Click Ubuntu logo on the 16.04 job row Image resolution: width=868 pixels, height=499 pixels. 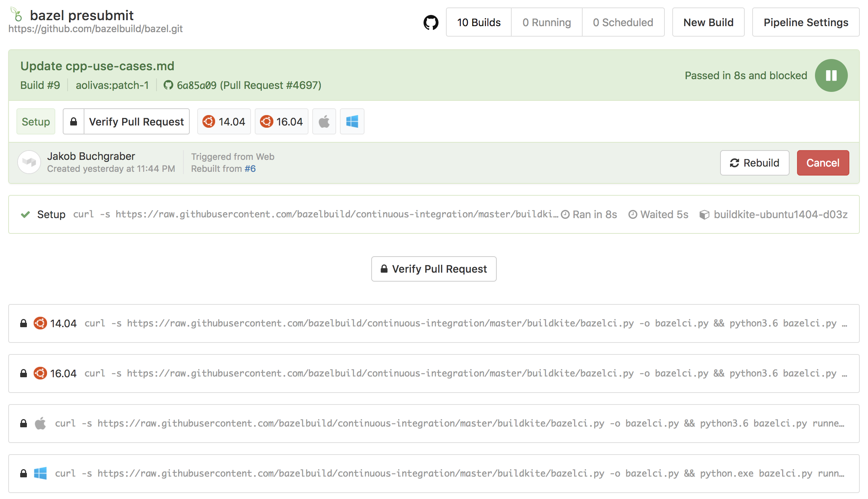[x=40, y=373]
